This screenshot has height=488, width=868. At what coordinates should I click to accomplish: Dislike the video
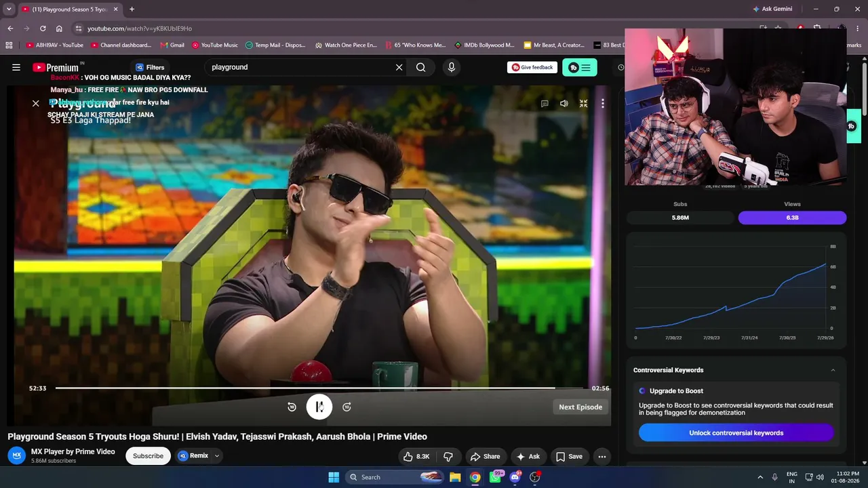click(448, 456)
